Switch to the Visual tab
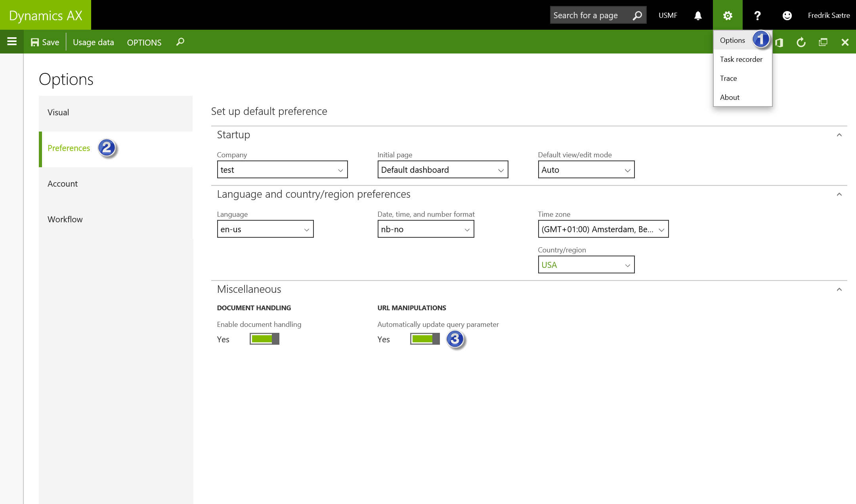Viewport: 856px width, 504px height. click(x=58, y=113)
